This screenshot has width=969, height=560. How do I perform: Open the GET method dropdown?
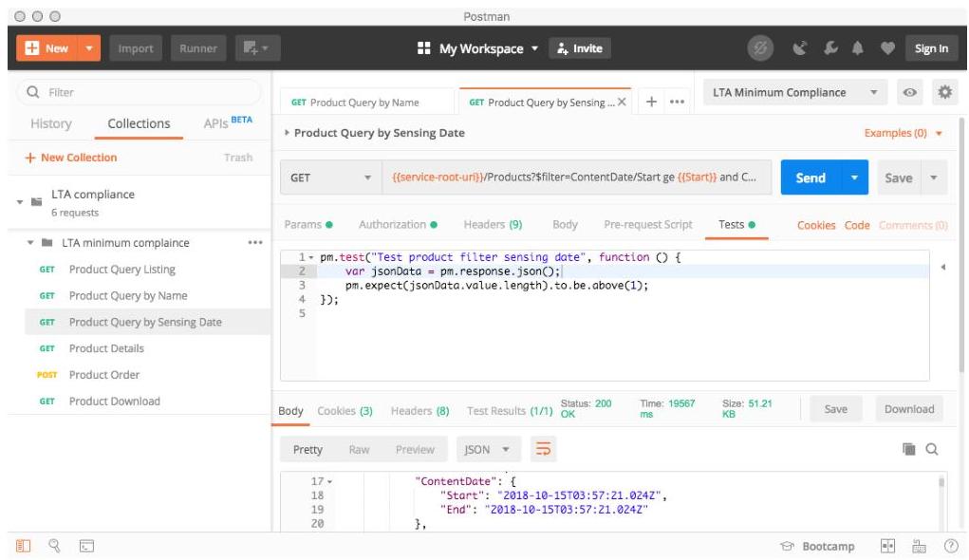tap(330, 177)
